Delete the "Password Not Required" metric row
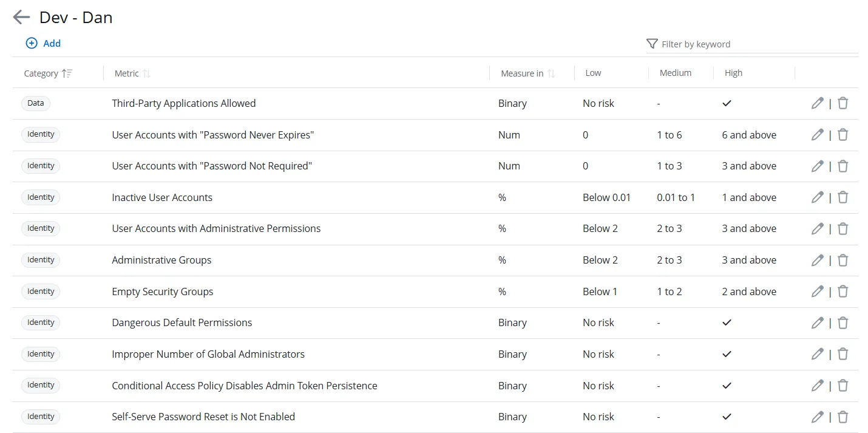The height and width of the screenshot is (433, 868). coord(843,166)
